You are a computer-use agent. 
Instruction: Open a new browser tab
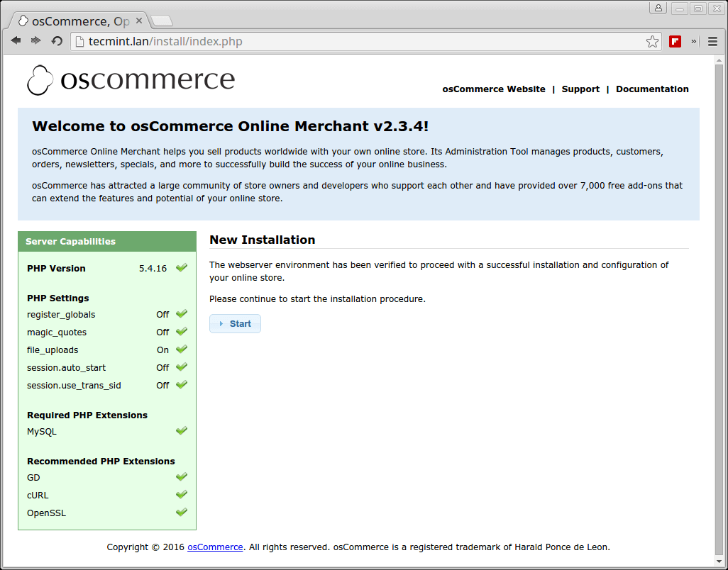point(162,21)
